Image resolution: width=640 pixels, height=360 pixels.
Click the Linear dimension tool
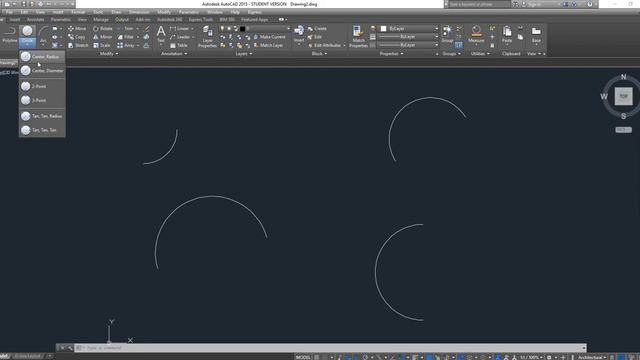(180, 29)
